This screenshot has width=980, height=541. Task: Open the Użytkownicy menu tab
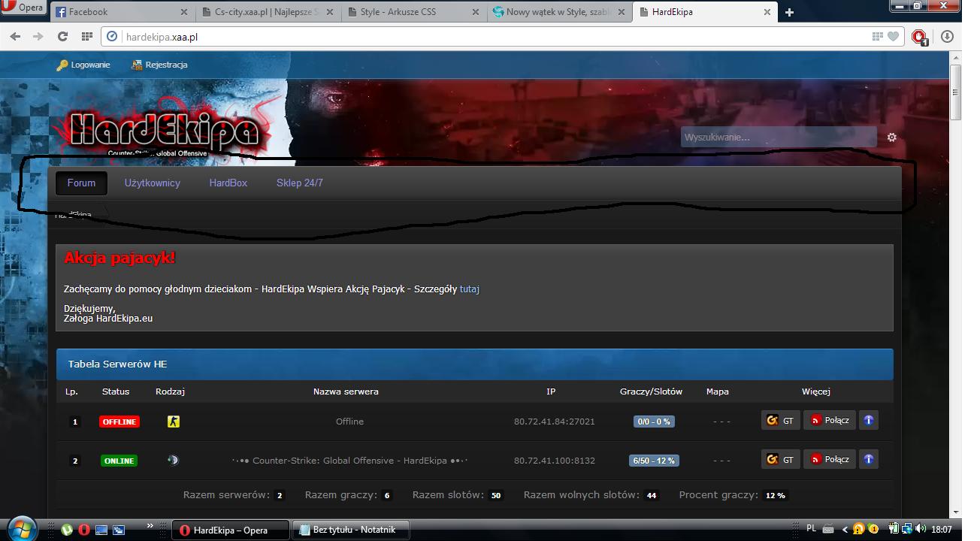pos(153,183)
